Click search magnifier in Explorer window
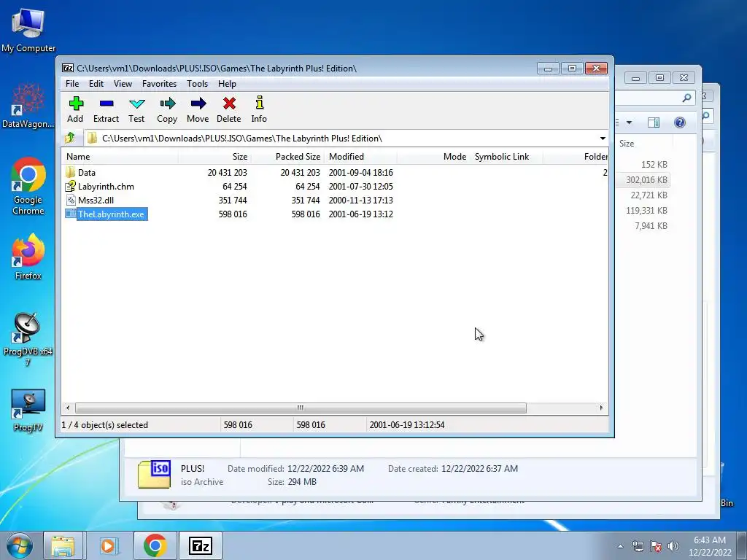Screen dimensions: 747x560 tap(686, 98)
